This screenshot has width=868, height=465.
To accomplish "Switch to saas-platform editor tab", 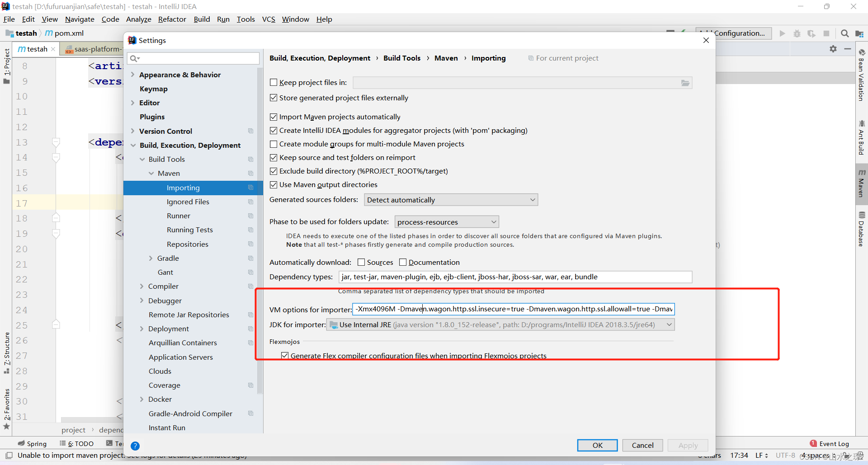I will point(94,49).
